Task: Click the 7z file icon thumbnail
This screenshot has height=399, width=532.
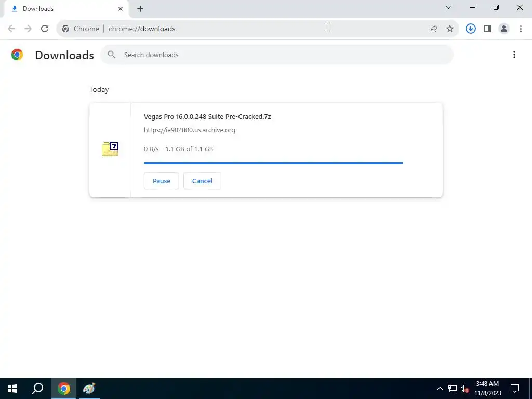Action: point(110,149)
